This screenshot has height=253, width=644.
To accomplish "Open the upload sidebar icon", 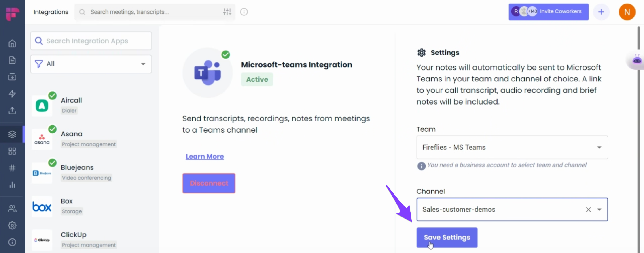I will coord(12,110).
